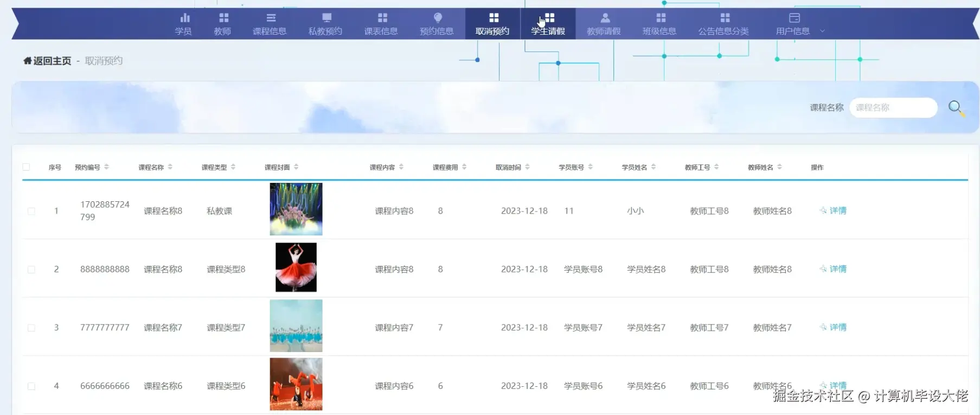
Task: Switch to the 公告信息分类 menu label
Action: (x=723, y=31)
